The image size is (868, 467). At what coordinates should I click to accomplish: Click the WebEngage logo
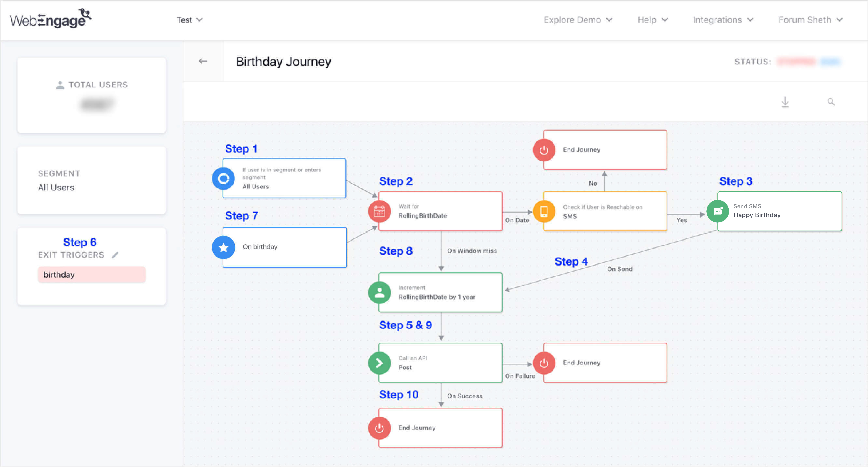tap(51, 19)
